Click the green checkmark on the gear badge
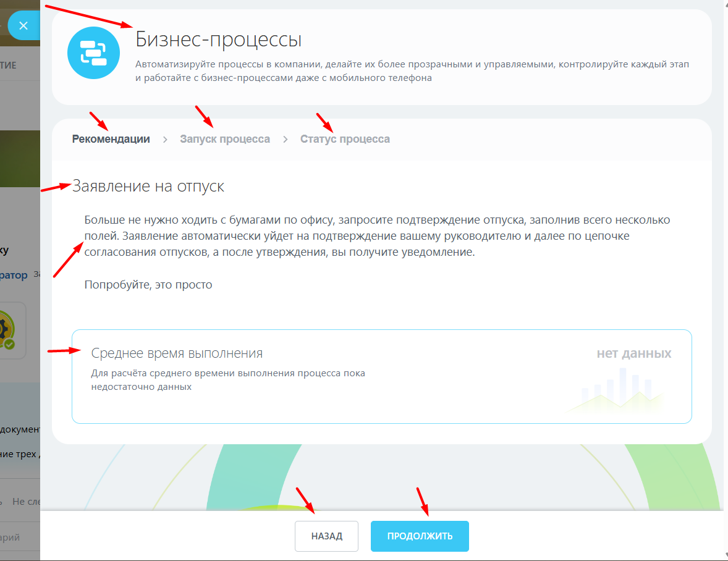Viewport: 728px width, 561px height. click(10, 344)
